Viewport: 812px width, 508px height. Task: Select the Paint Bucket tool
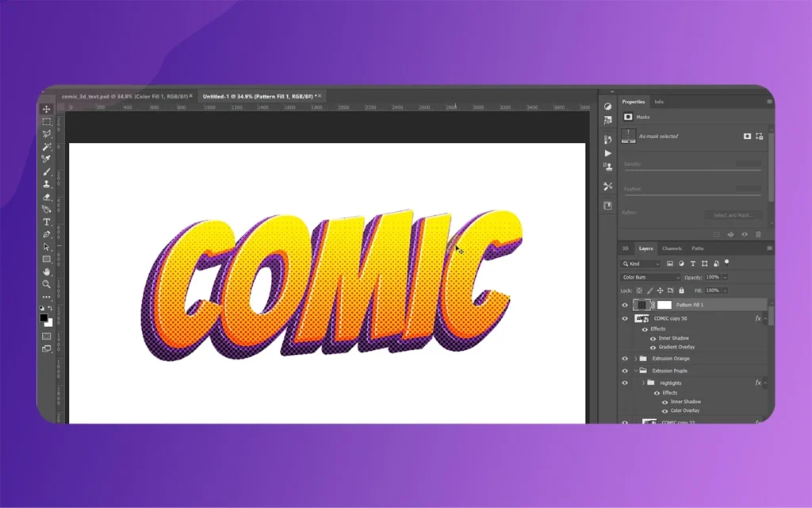(x=47, y=210)
